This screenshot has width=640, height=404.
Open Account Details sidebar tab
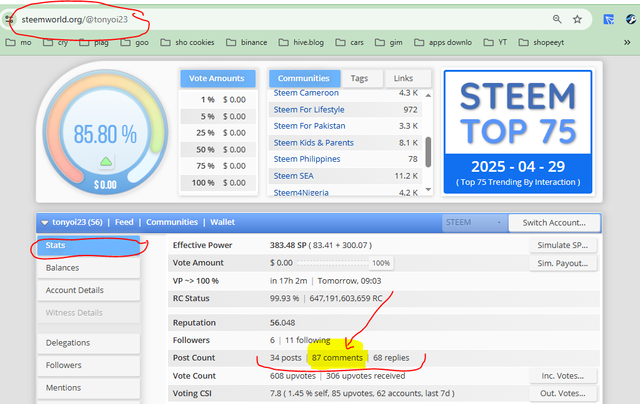(x=89, y=290)
